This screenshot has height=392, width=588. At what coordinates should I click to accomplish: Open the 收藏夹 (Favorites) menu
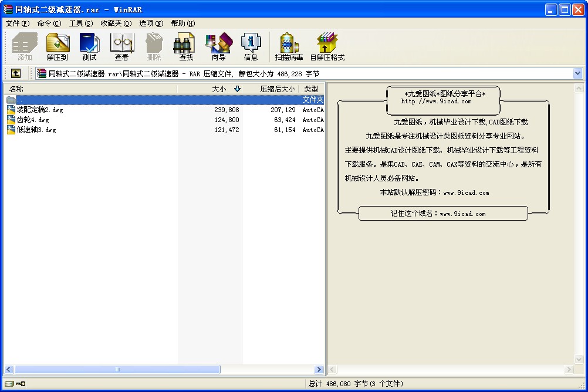pyautogui.click(x=115, y=23)
